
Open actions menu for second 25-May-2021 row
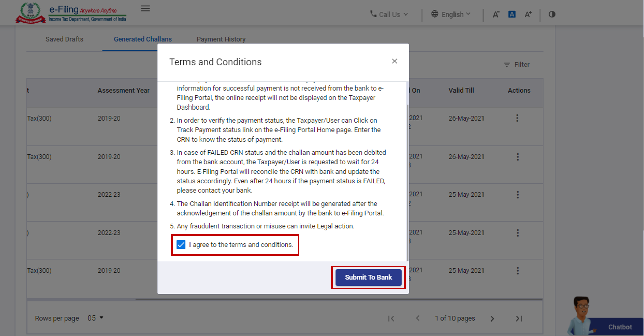click(518, 233)
